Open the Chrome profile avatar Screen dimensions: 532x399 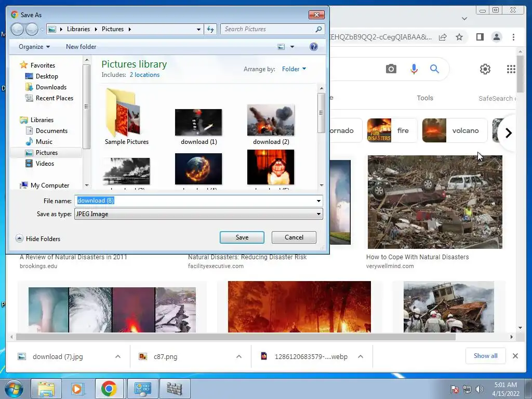496,37
